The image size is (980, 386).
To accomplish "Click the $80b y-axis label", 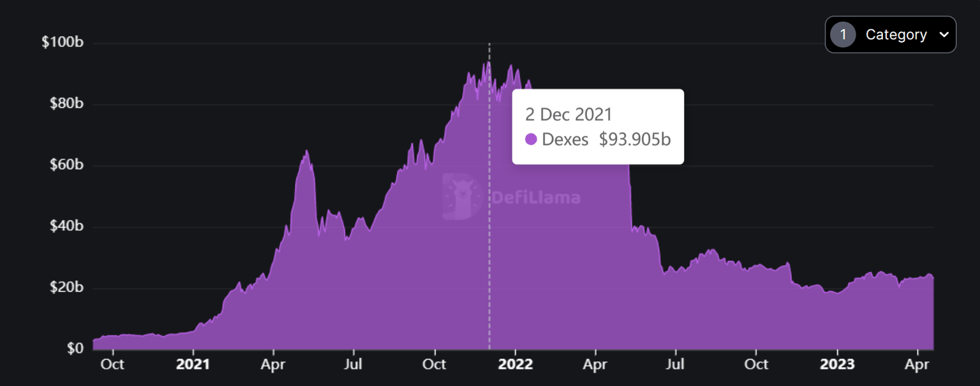I will (66, 104).
